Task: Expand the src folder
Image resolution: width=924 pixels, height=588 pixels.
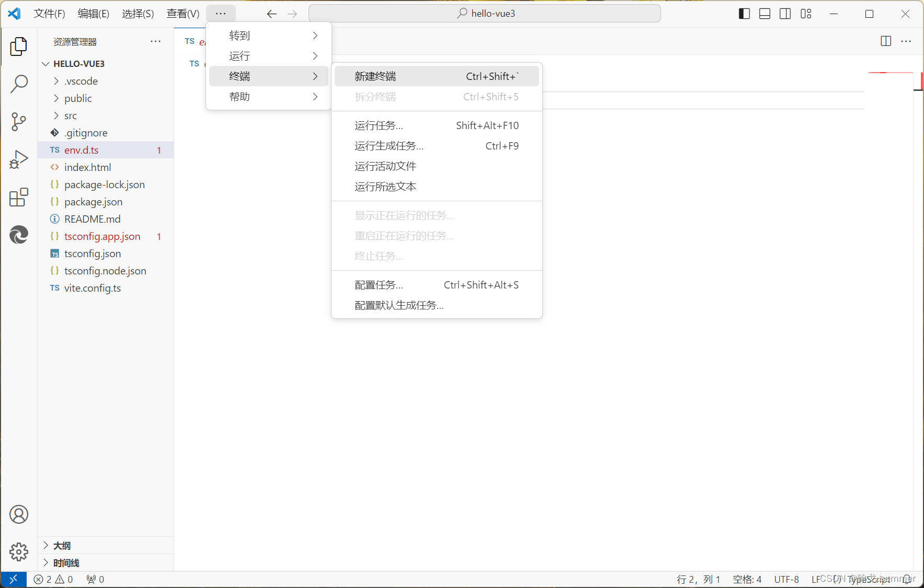Action: (x=70, y=116)
